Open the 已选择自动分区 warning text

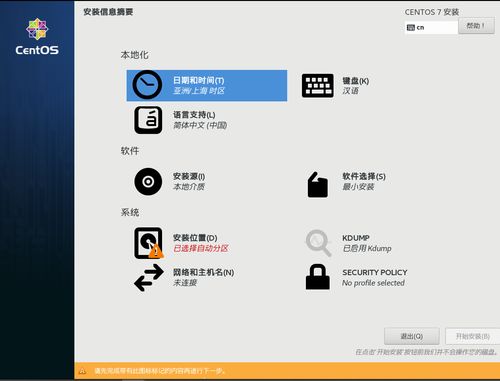[201, 248]
